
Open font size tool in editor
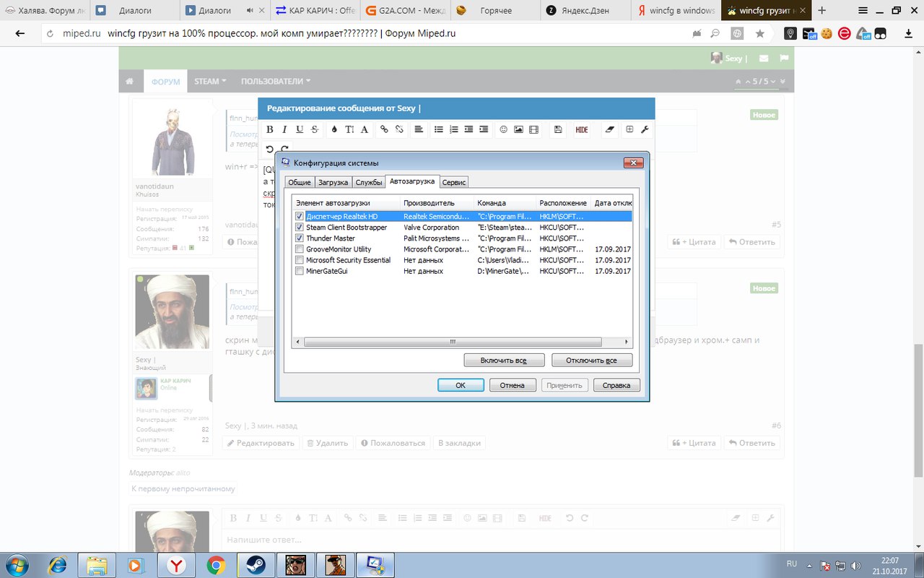click(349, 129)
